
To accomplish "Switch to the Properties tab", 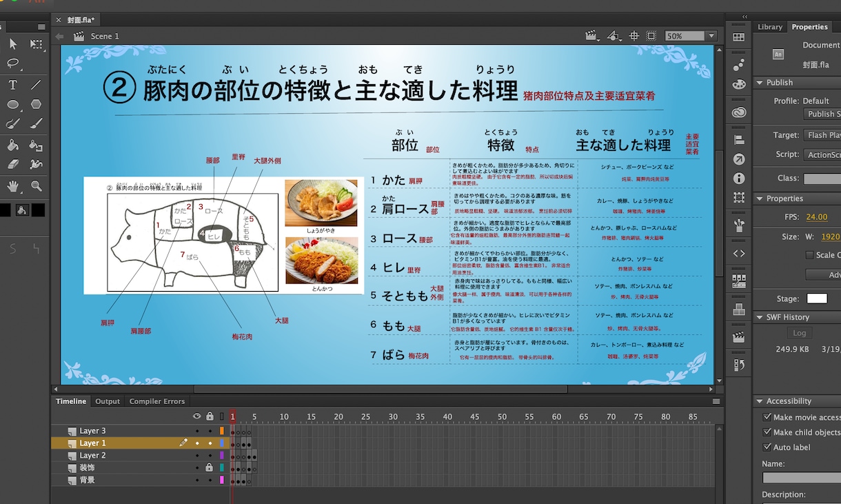I will 809,27.
